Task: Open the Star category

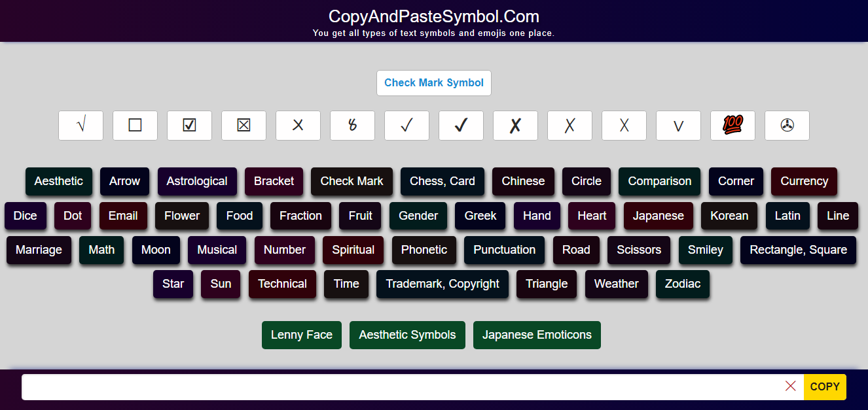Action: 173,284
